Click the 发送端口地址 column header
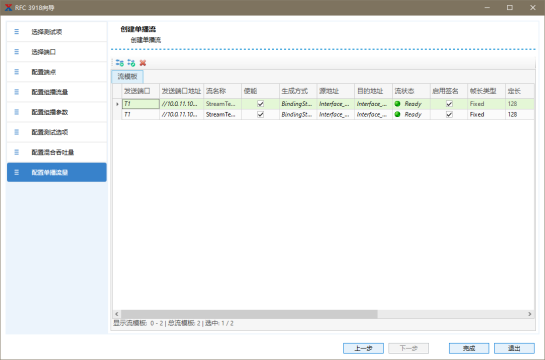The width and height of the screenshot is (545, 360). click(181, 91)
